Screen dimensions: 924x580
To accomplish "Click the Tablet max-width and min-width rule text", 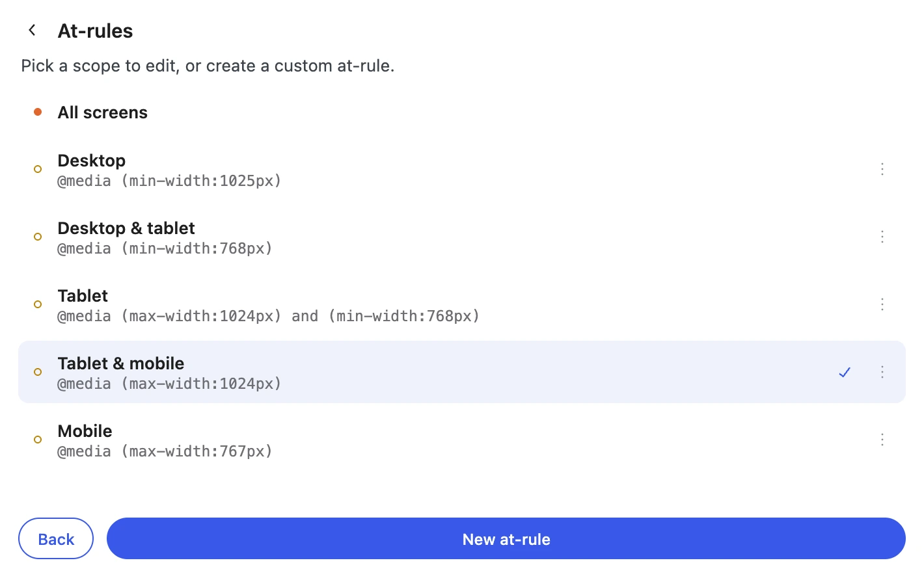I will (269, 316).
